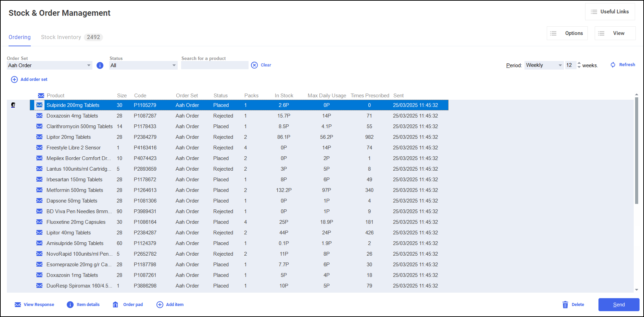
Task: Click the envelope icon in the column header
Action: [41, 96]
